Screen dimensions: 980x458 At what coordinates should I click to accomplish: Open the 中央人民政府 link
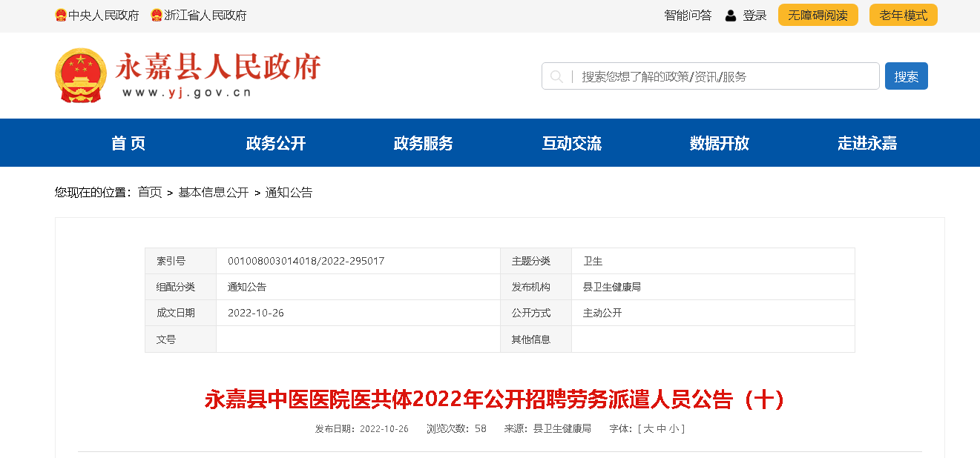click(104, 16)
